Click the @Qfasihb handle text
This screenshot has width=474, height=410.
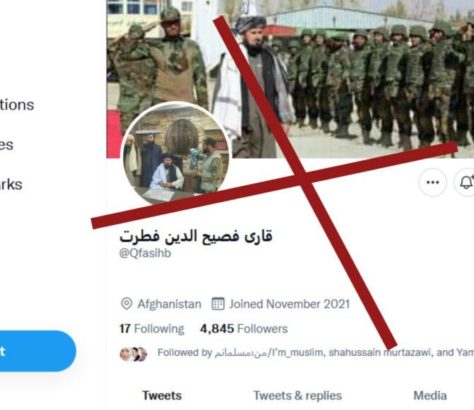point(145,253)
